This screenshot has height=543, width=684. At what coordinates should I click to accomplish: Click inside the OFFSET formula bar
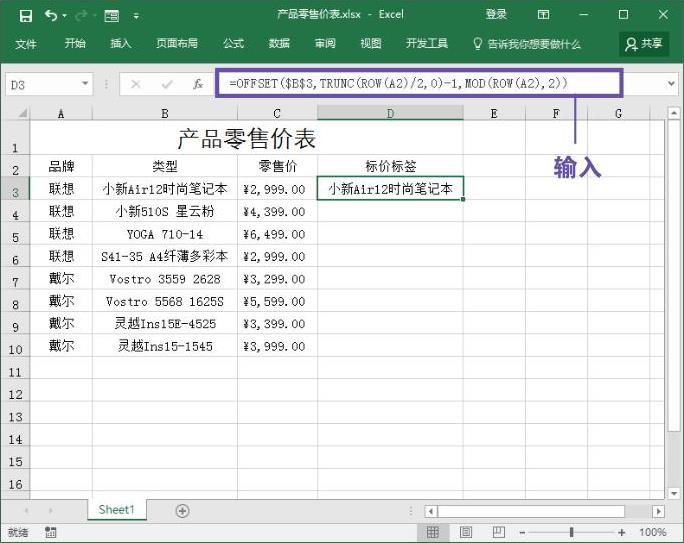pos(418,83)
